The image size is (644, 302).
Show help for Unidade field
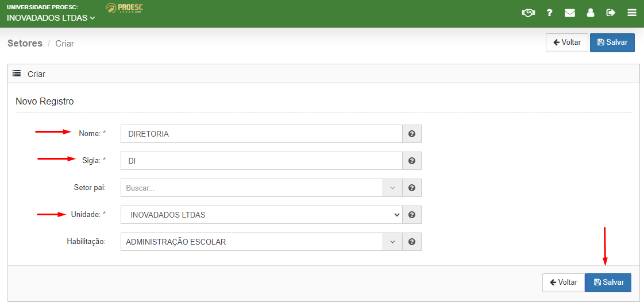pos(412,215)
